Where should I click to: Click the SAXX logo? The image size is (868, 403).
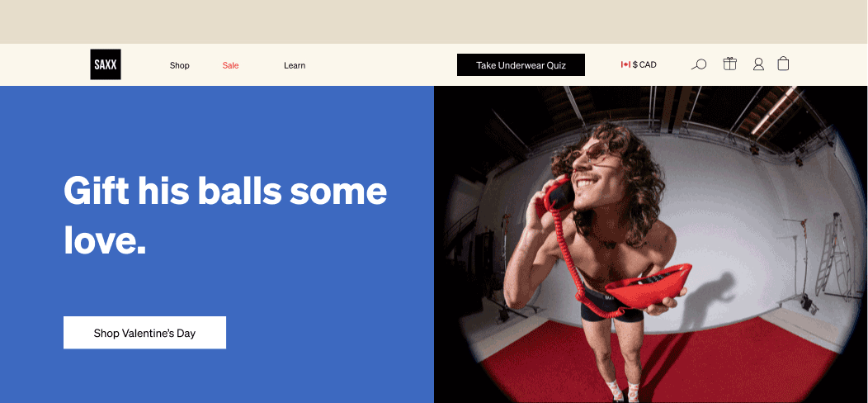tap(106, 64)
